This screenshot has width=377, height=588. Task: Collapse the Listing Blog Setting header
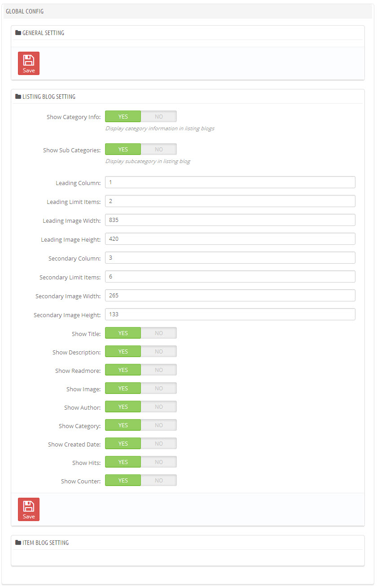pyautogui.click(x=188, y=97)
